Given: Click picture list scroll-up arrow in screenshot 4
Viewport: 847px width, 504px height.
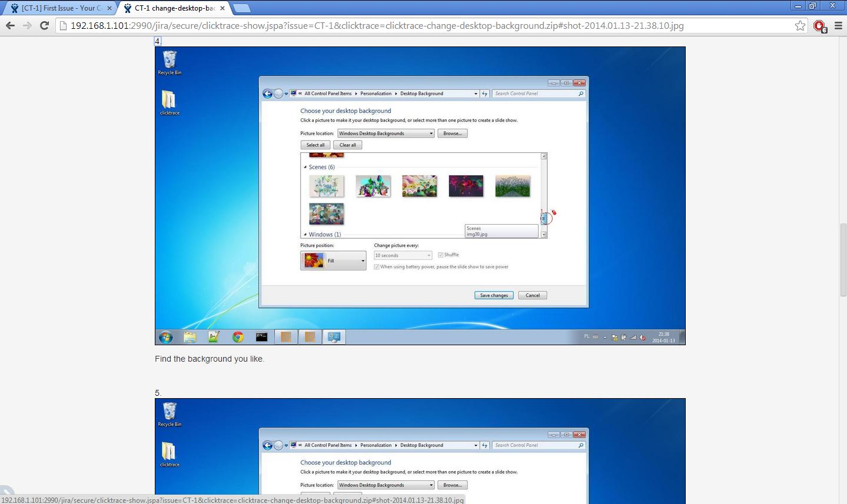Looking at the screenshot, I should [544, 156].
